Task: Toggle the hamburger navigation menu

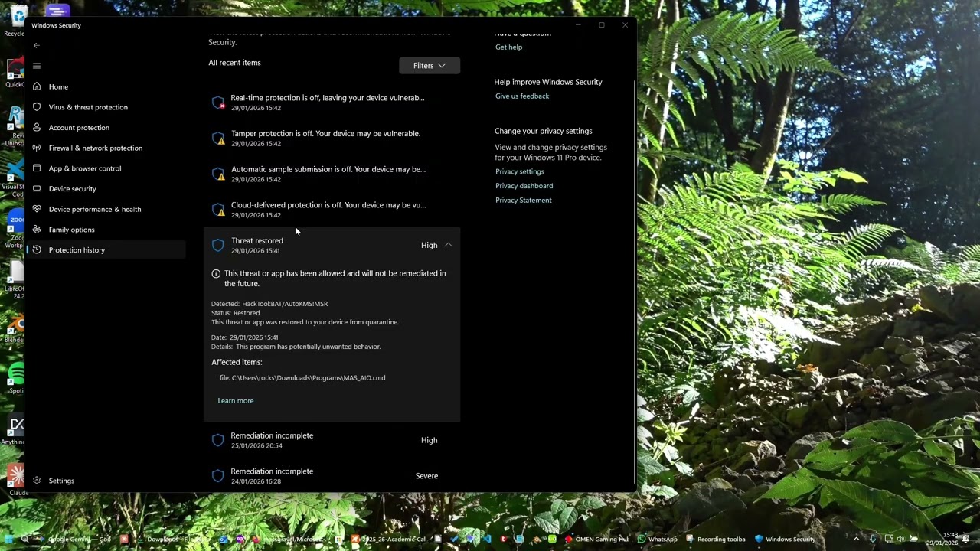Action: (36, 66)
